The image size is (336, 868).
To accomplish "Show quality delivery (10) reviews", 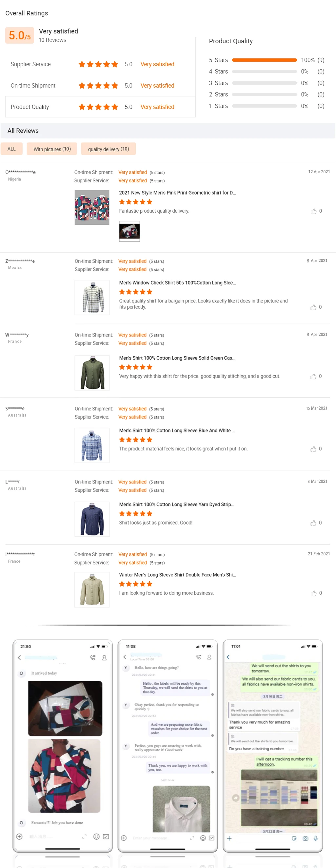I will tap(109, 149).
